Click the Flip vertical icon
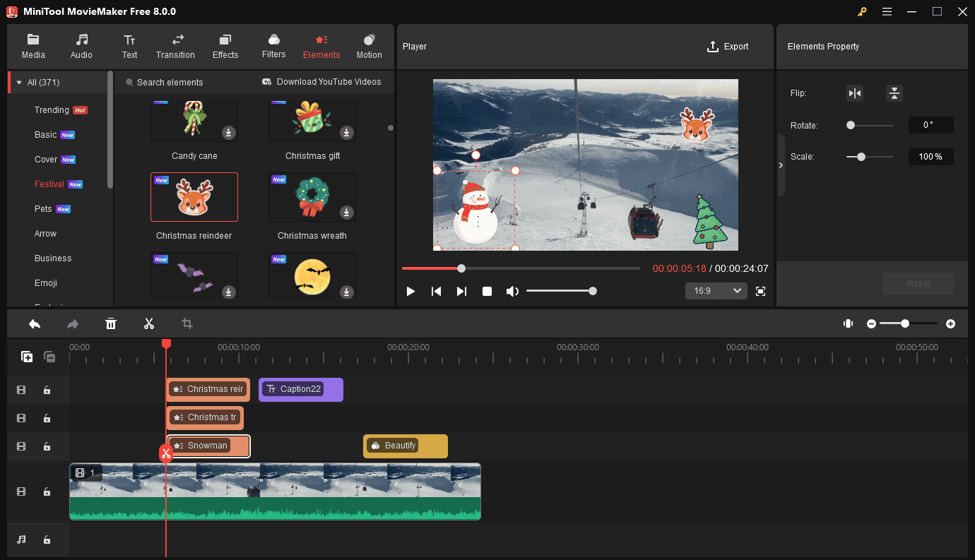Image resolution: width=975 pixels, height=560 pixels. coord(894,93)
